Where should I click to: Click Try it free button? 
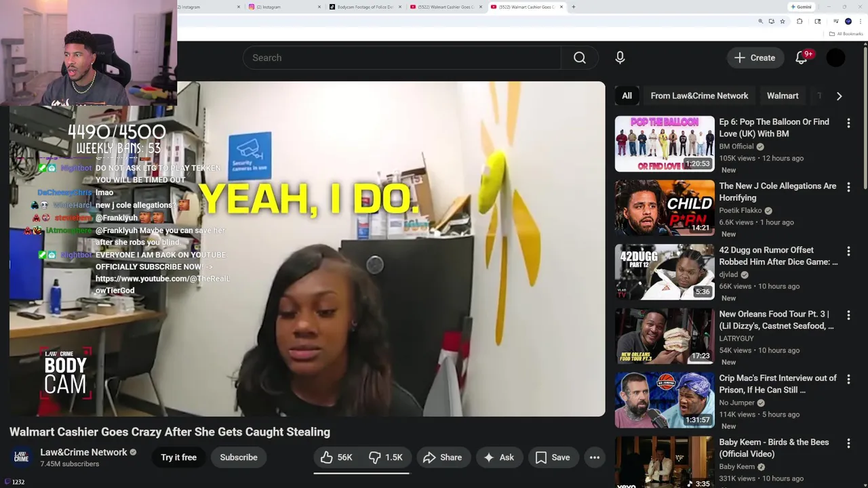pyautogui.click(x=178, y=457)
